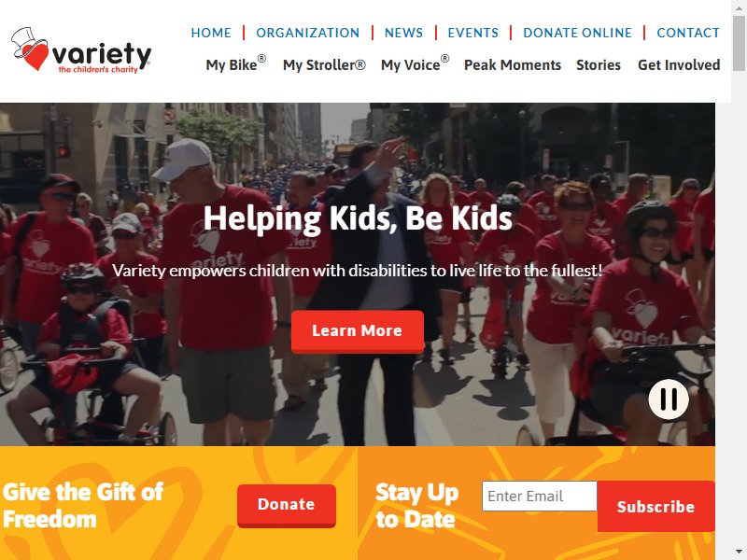747x560 pixels.
Task: Click the red Donate button
Action: pyautogui.click(x=287, y=505)
